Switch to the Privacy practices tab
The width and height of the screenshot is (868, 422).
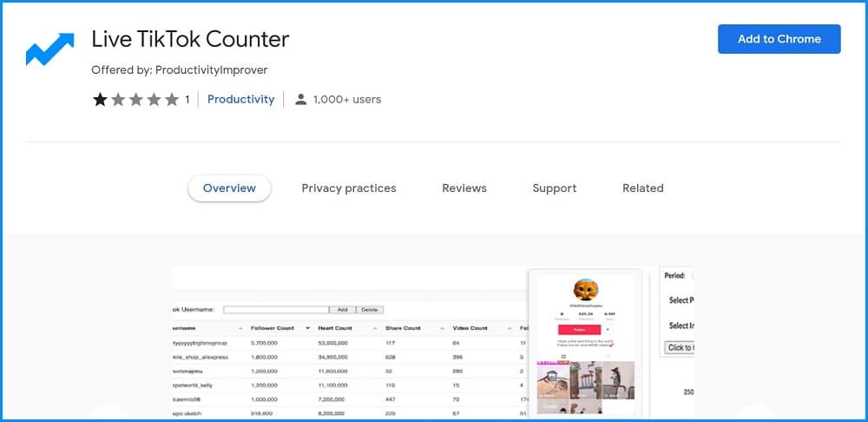pyautogui.click(x=349, y=188)
